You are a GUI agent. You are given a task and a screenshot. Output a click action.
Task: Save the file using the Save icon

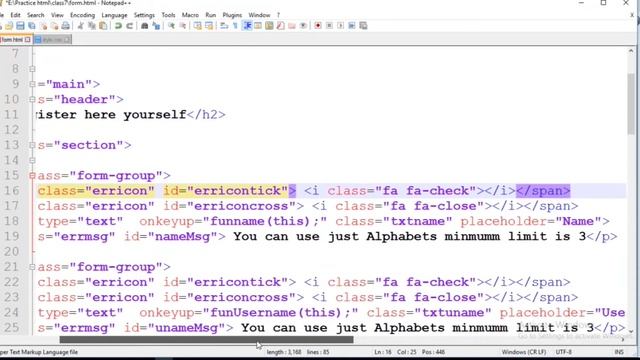(x=20, y=26)
